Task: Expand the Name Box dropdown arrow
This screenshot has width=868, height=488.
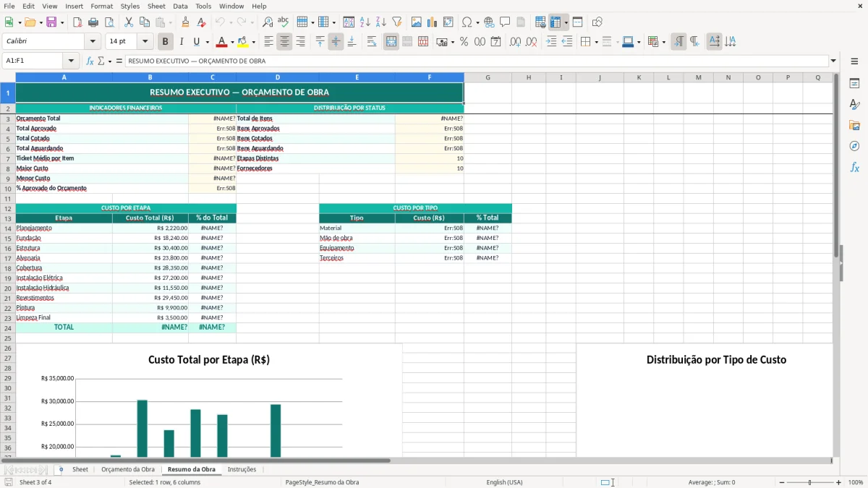Action: (71, 61)
